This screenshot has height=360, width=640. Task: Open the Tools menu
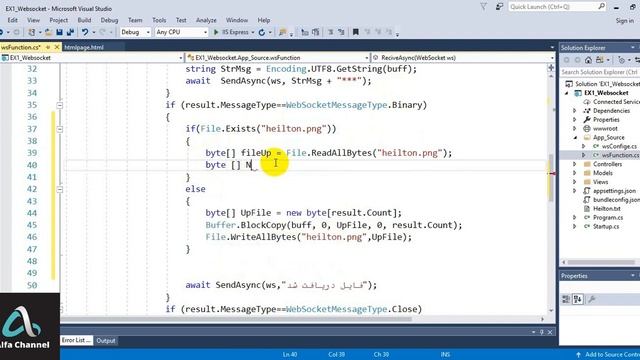(x=159, y=20)
